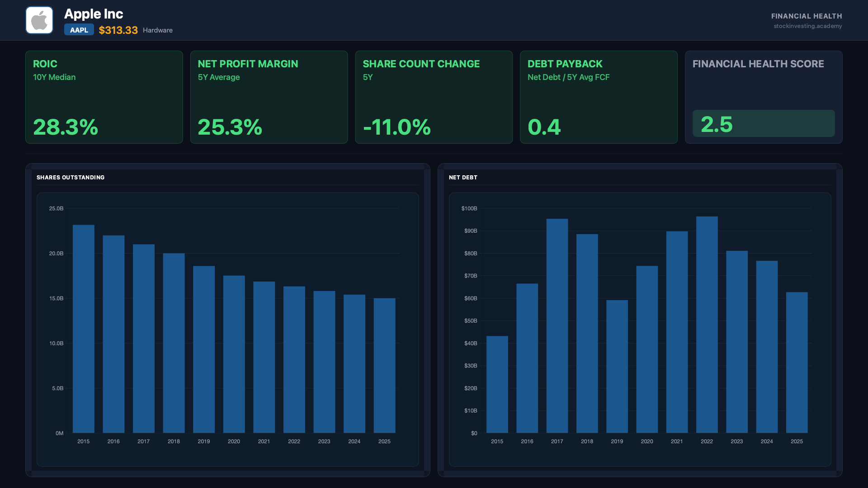Click the 10Y Median subtitle
Image resolution: width=868 pixels, height=488 pixels.
click(x=54, y=77)
